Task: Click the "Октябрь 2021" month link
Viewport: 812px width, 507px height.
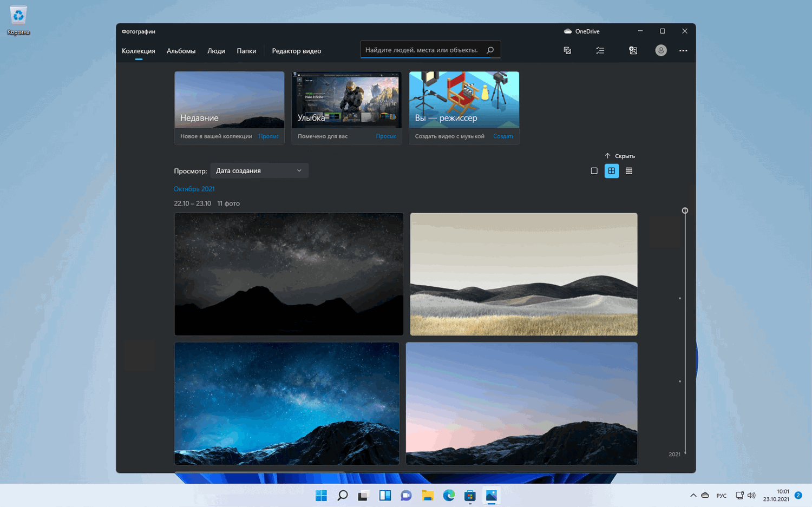Action: coord(194,189)
